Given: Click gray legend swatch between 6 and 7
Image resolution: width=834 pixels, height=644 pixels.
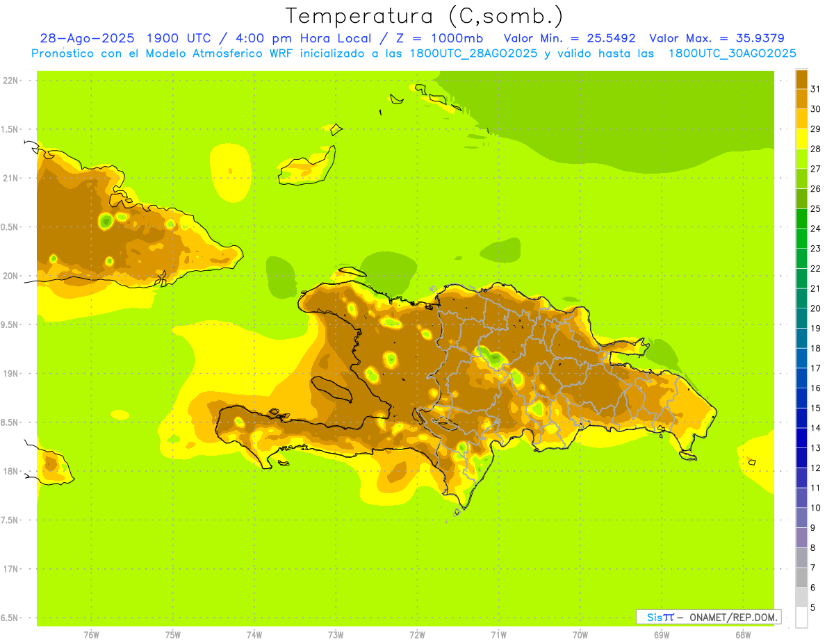Looking at the screenshot, I should point(801,577).
